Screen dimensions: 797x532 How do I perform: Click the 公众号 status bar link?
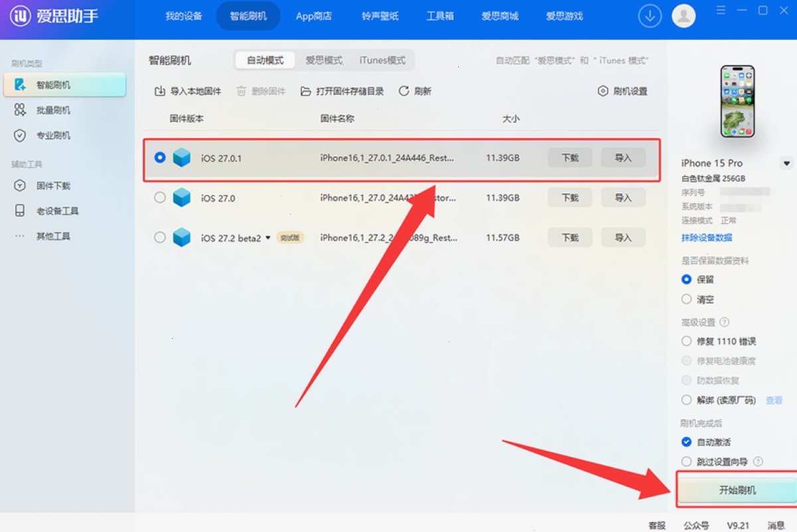click(696, 525)
